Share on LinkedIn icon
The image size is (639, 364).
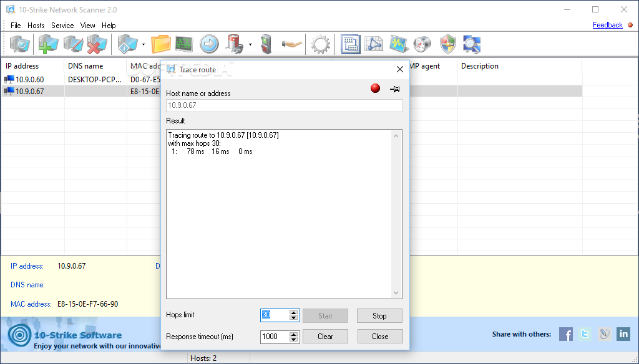[623, 334]
